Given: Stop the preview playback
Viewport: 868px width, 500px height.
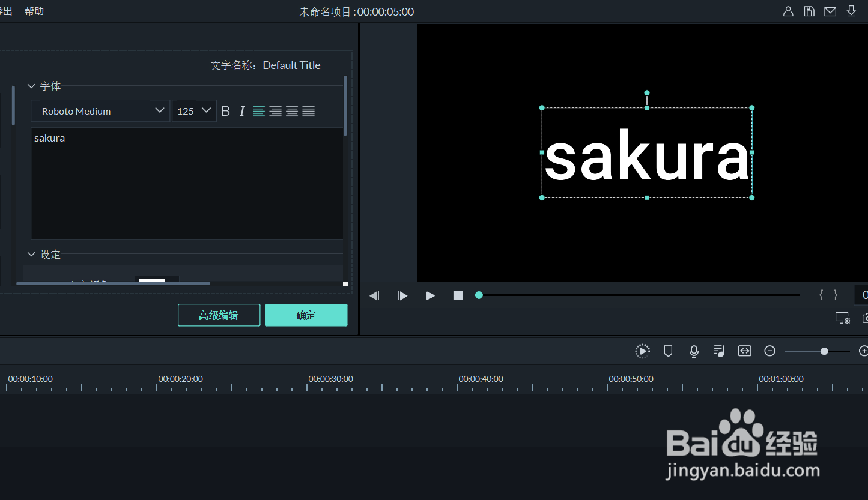Looking at the screenshot, I should (458, 295).
